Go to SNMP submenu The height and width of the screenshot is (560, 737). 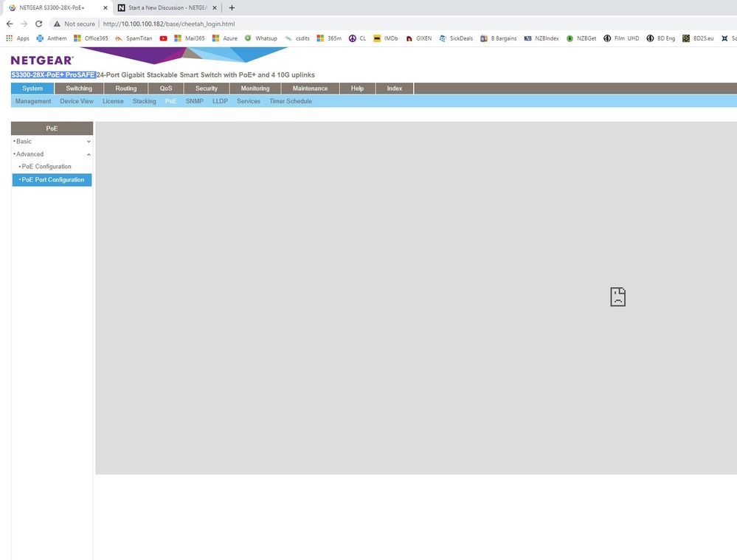click(x=195, y=101)
